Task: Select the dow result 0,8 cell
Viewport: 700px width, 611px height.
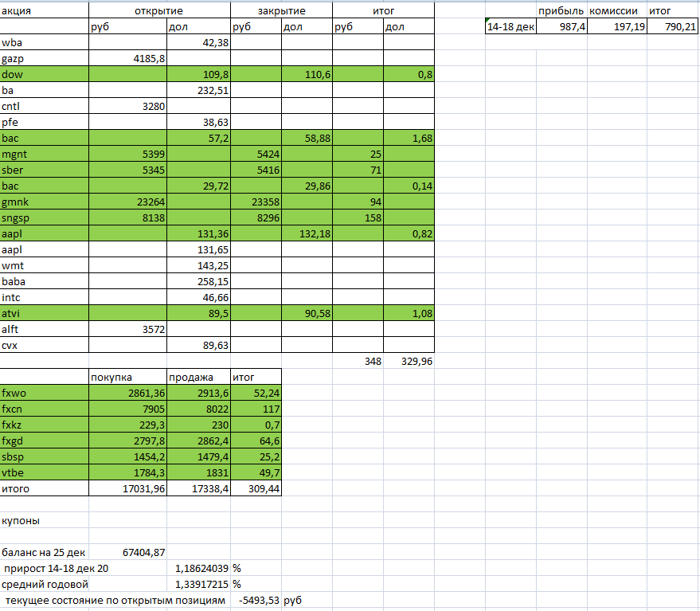Action: pyautogui.click(x=409, y=74)
